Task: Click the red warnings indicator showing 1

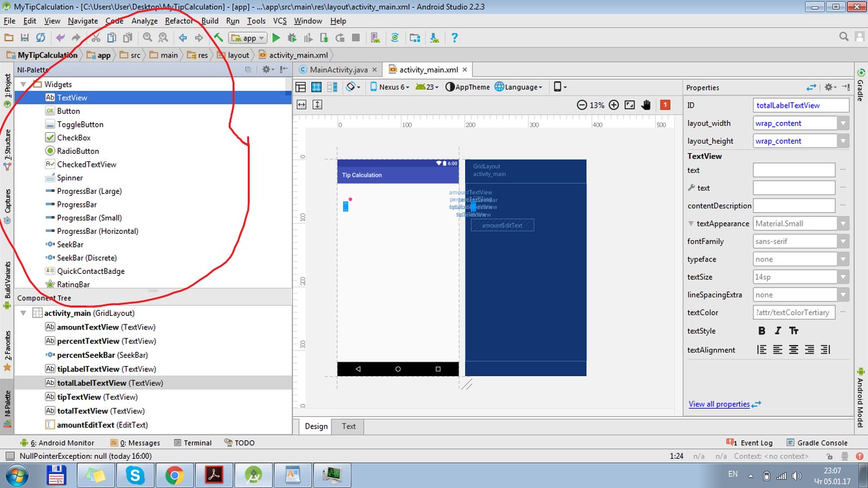Action: pyautogui.click(x=665, y=105)
